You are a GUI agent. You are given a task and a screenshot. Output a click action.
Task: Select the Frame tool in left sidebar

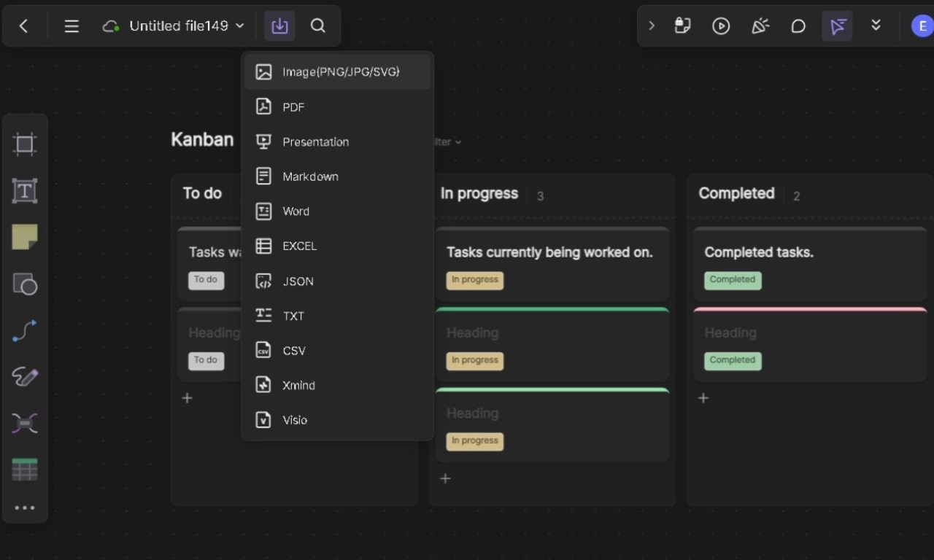[x=25, y=144]
